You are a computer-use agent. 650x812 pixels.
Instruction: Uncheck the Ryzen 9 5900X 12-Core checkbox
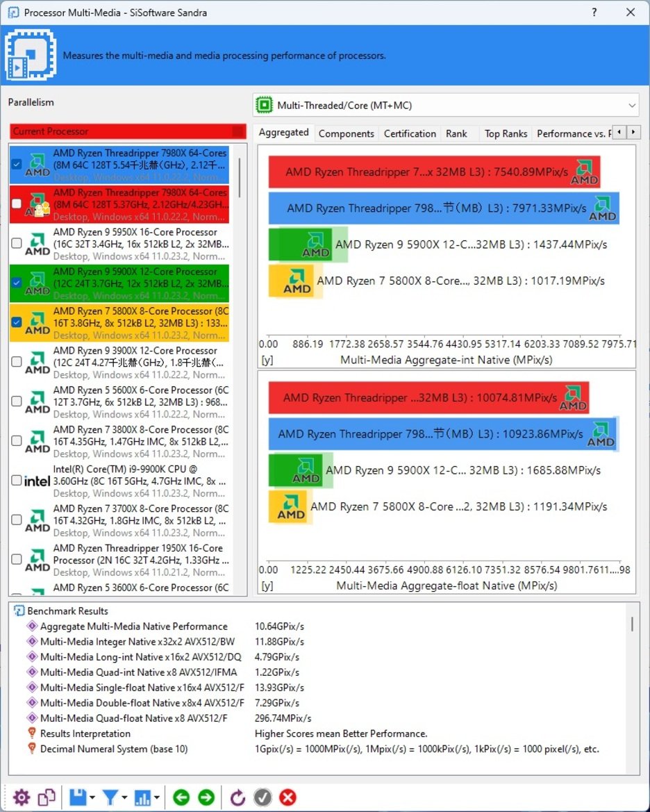(17, 282)
